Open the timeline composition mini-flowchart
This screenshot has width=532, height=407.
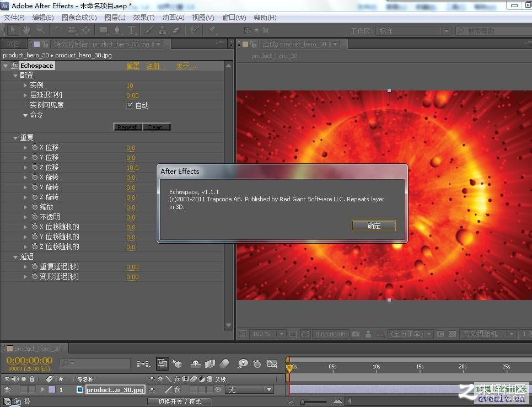click(143, 363)
